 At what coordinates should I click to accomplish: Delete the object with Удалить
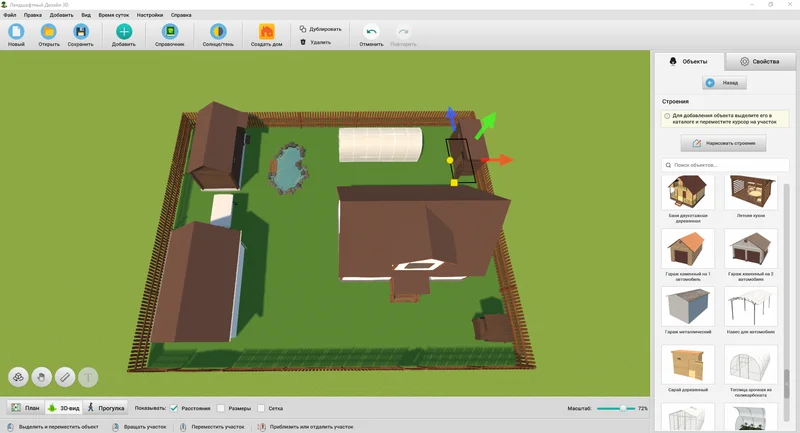point(315,42)
